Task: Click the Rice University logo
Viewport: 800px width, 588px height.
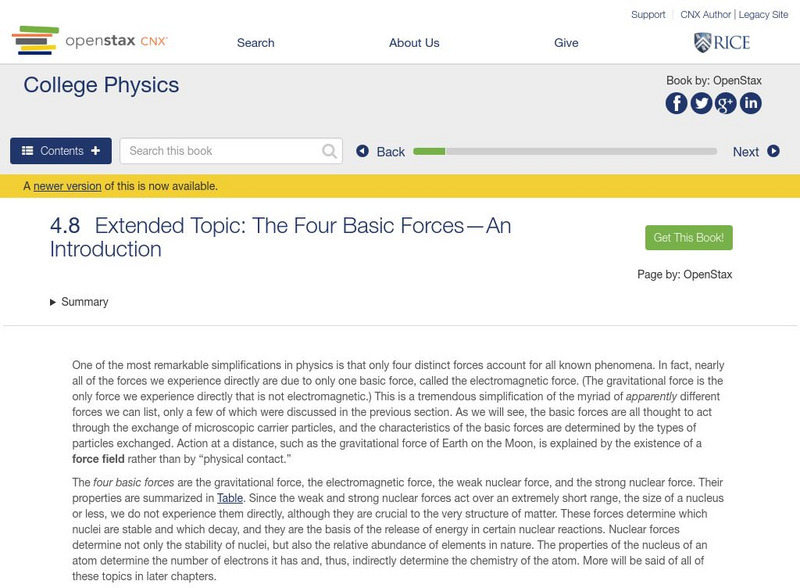Action: tap(721, 42)
